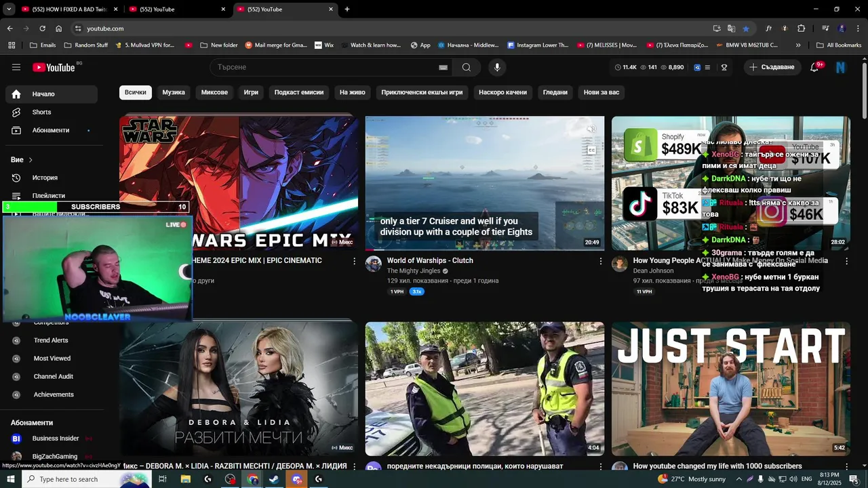Image resolution: width=868 pixels, height=488 pixels.
Task: Open the tab search dropdown arrow
Action: (9, 9)
